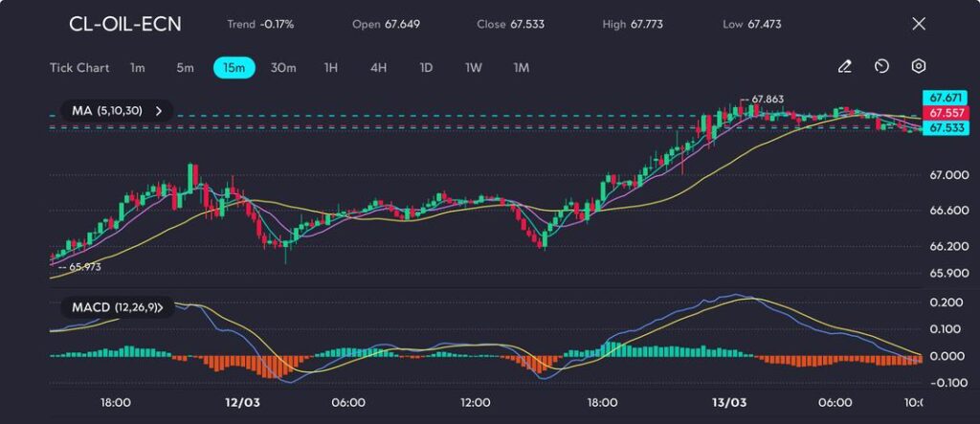Open the drawing pencil tool
Viewport: 980px width, 424px height.
point(844,67)
